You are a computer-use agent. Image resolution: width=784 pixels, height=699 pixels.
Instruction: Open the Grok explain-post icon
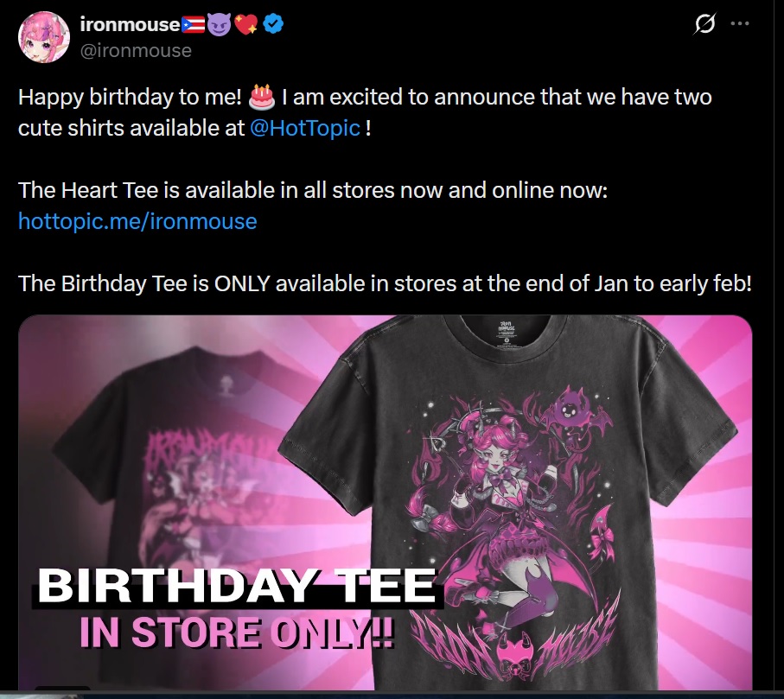coord(704,23)
